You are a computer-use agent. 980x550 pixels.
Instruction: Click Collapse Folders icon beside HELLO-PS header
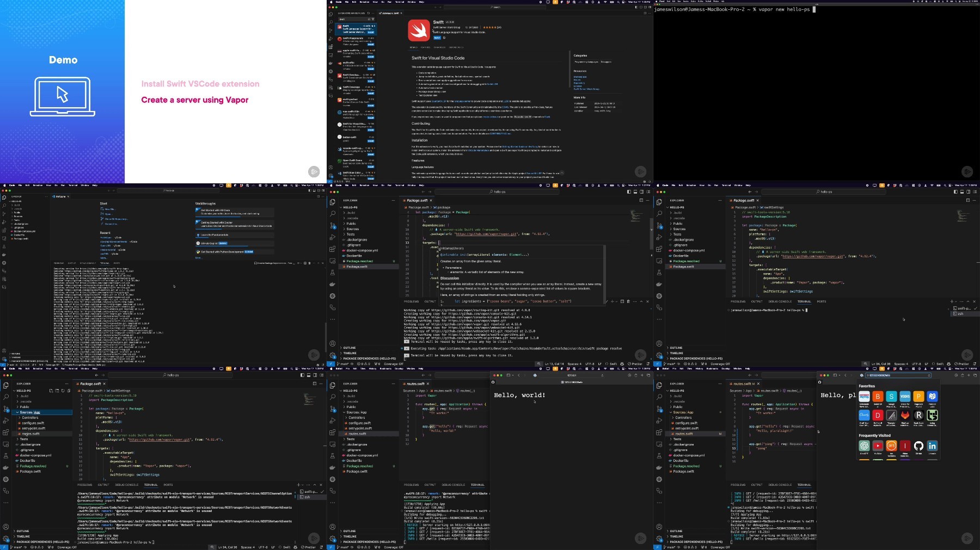pyautogui.click(x=69, y=391)
